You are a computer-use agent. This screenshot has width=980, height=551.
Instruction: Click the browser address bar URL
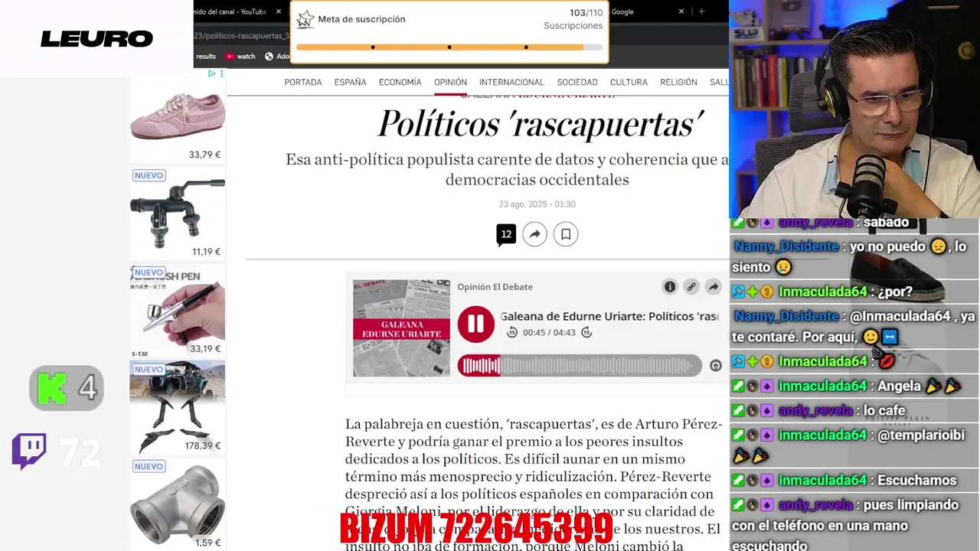tap(241, 36)
